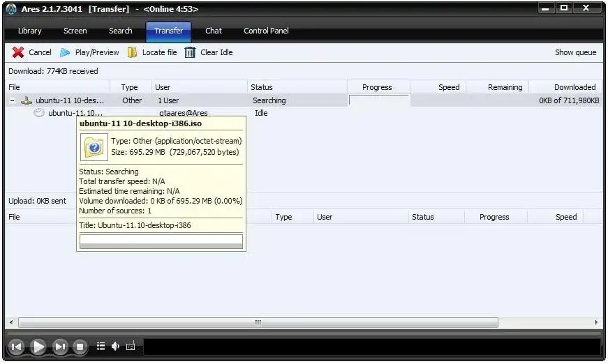
Task: Switch to the Screen tab
Action: (75, 31)
